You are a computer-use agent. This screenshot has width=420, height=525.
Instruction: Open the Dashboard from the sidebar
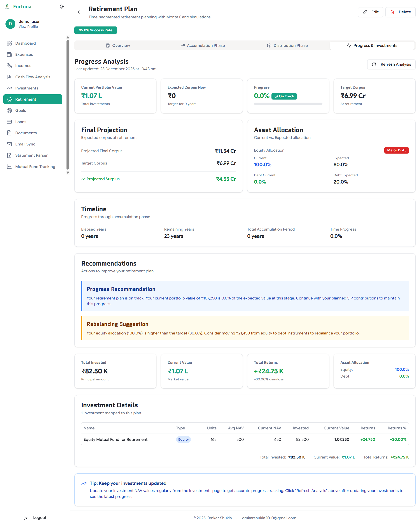point(25,43)
